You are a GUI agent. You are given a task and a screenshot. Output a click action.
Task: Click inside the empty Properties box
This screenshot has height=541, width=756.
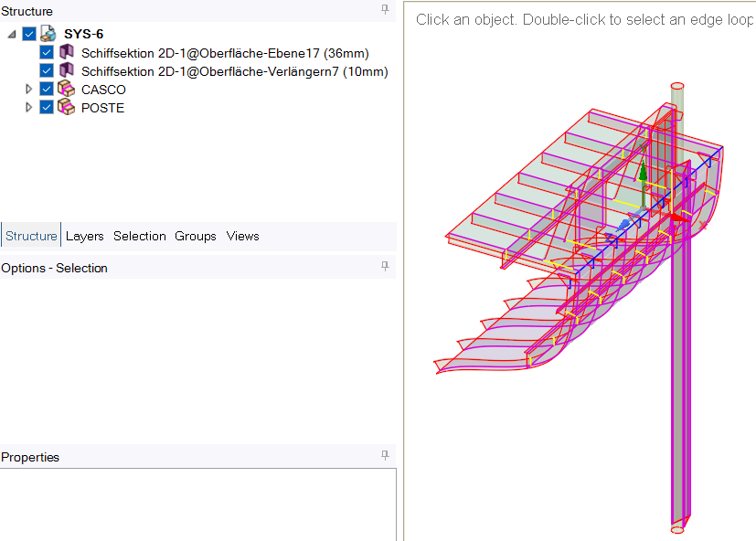[x=197, y=504]
